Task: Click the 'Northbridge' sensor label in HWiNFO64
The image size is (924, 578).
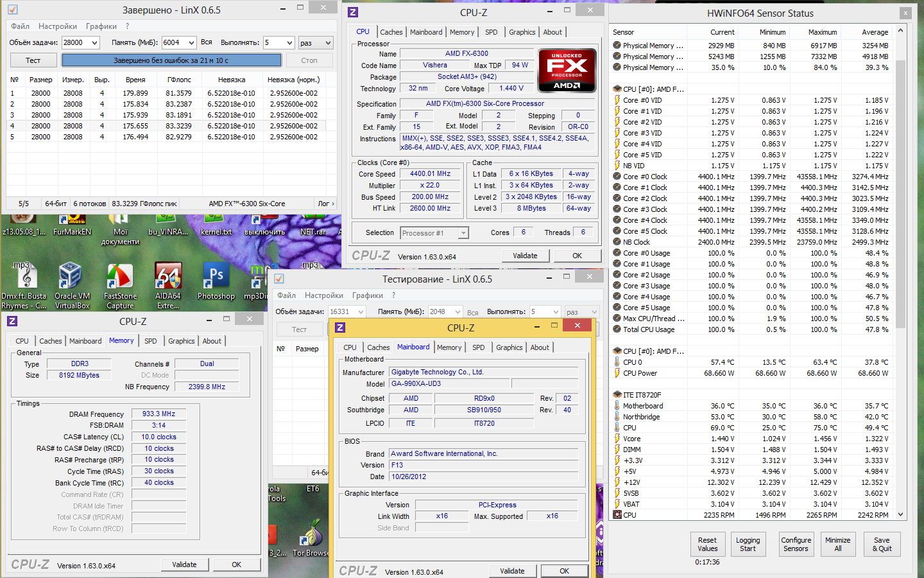Action: click(x=641, y=417)
